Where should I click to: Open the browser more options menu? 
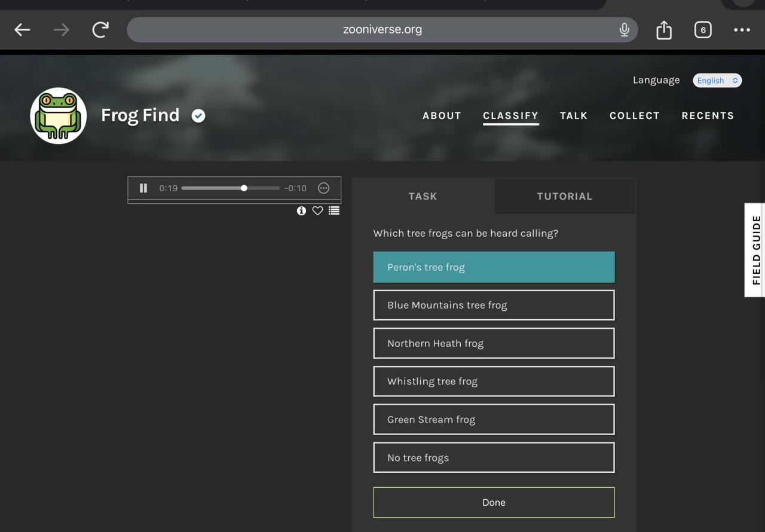[742, 30]
